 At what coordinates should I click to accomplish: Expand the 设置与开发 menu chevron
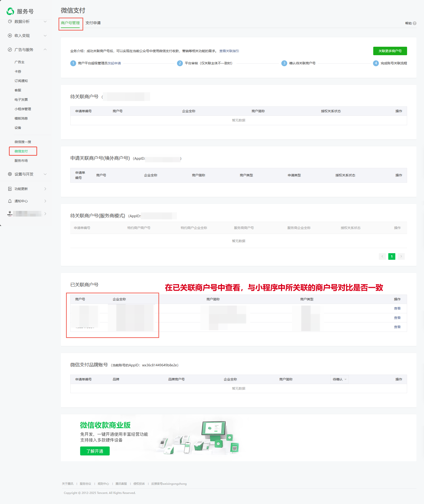pos(45,174)
